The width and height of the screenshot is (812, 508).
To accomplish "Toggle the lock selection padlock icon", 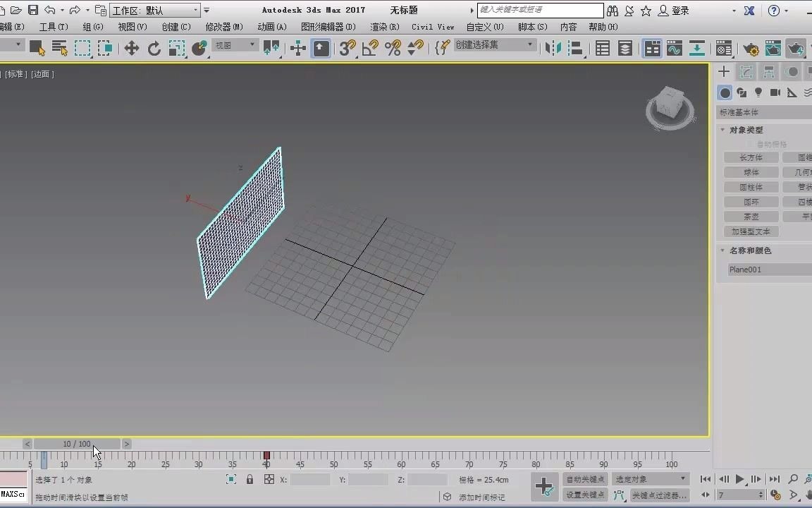I will tap(250, 479).
